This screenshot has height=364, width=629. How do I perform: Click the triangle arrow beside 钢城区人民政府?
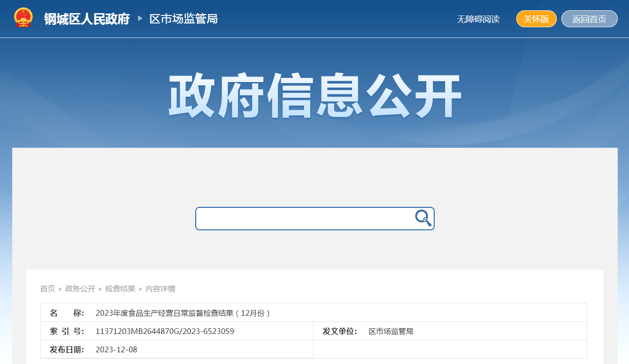pyautogui.click(x=140, y=19)
